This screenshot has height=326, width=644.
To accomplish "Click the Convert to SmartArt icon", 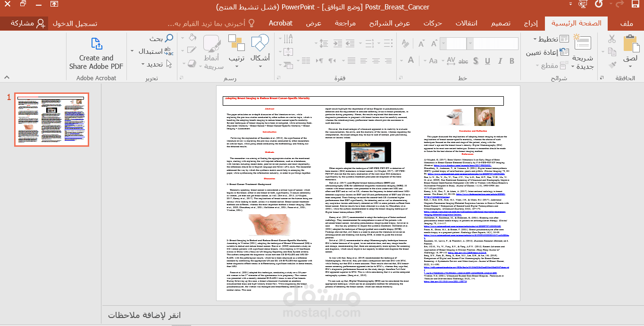I will (288, 65).
